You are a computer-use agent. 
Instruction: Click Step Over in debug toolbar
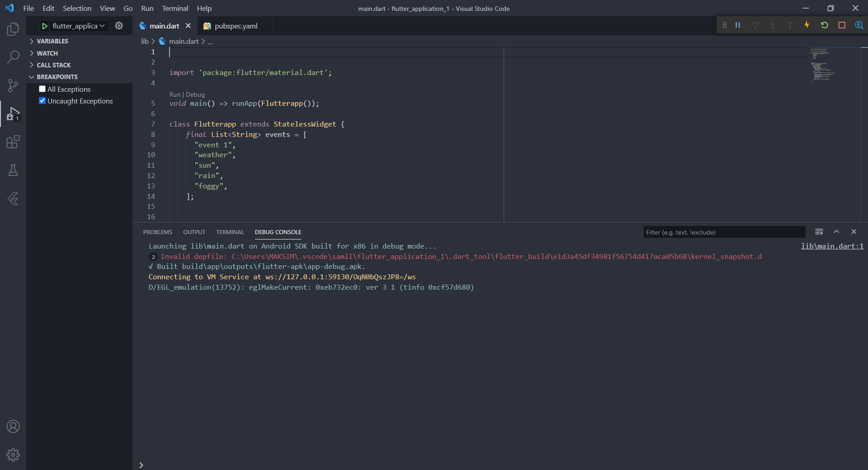tap(755, 25)
